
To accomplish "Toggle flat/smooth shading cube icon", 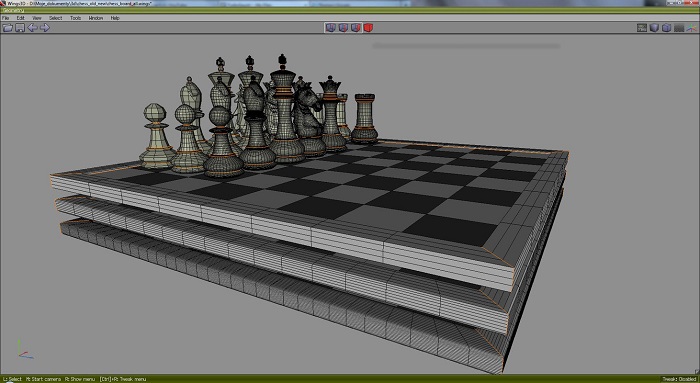I will (654, 28).
